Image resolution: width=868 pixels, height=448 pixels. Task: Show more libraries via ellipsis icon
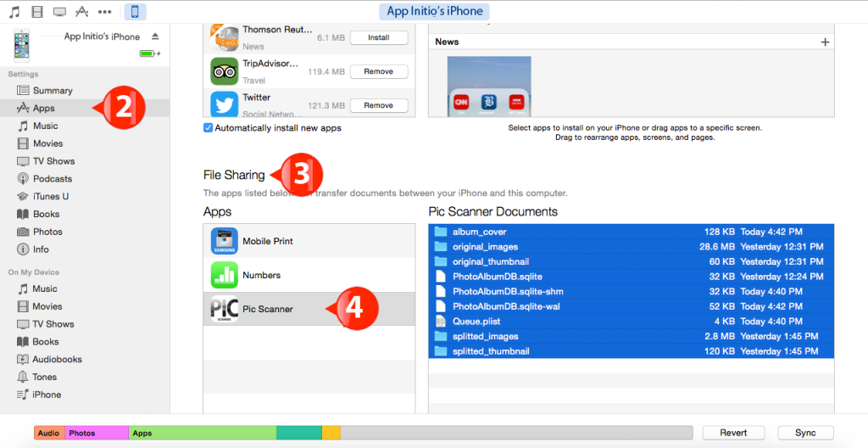pos(104,12)
